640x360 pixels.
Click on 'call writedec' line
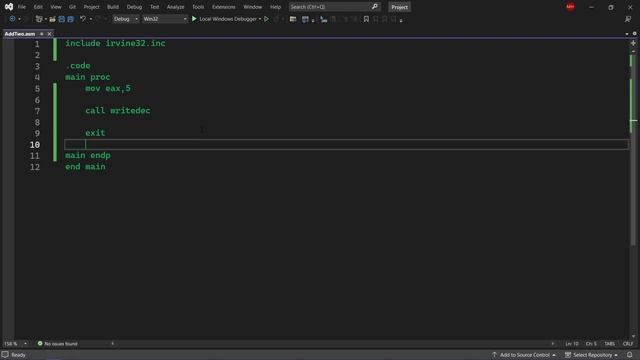coord(118,111)
